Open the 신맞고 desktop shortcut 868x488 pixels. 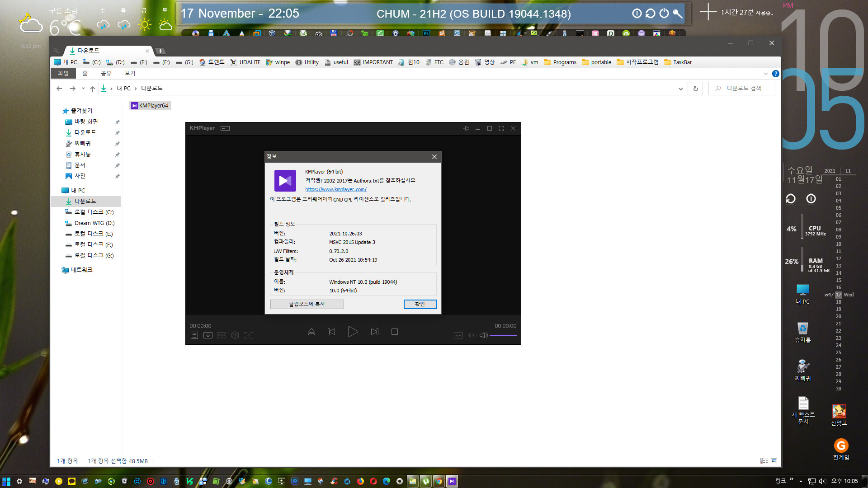coord(839,415)
